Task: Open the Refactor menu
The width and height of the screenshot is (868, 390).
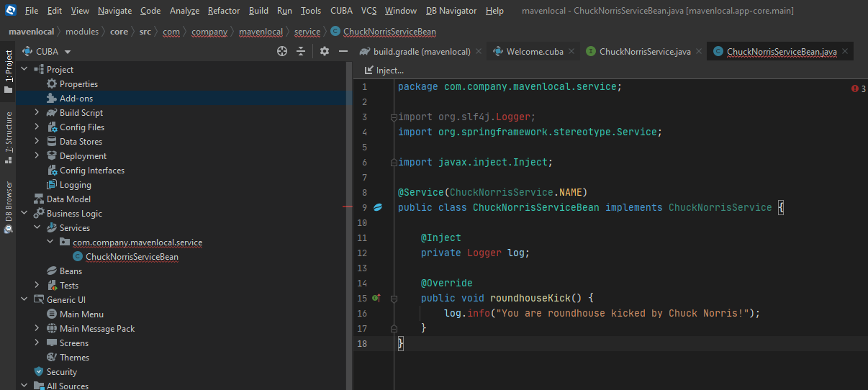Action: (x=224, y=11)
